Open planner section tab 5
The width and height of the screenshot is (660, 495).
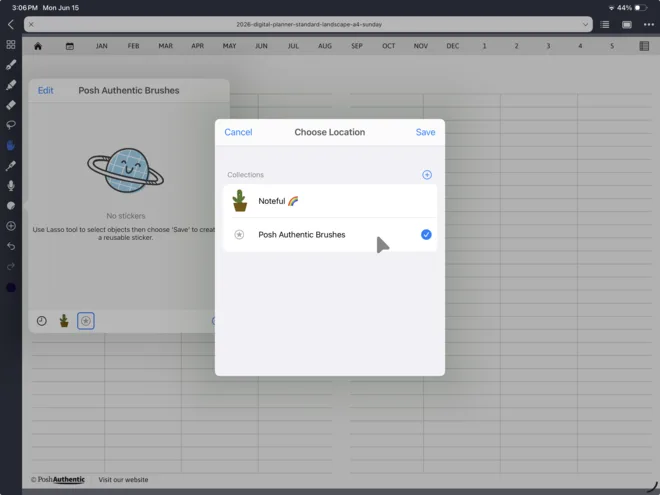coord(612,46)
